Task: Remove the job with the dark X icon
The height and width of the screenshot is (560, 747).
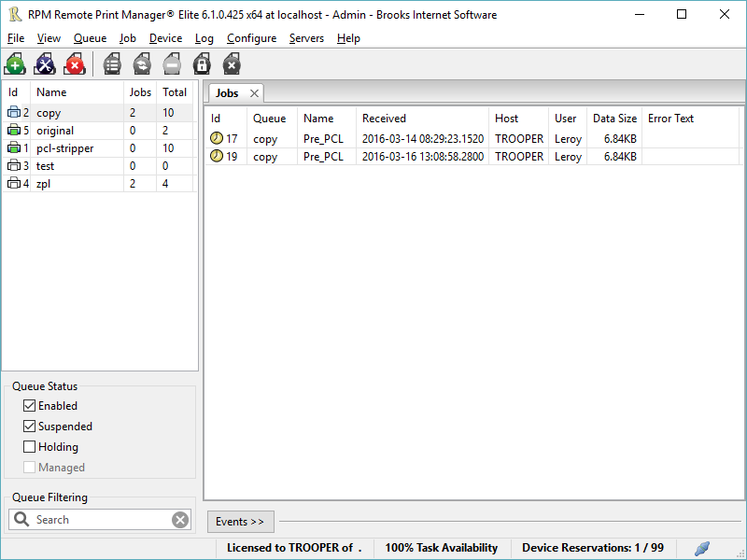Action: click(232, 63)
